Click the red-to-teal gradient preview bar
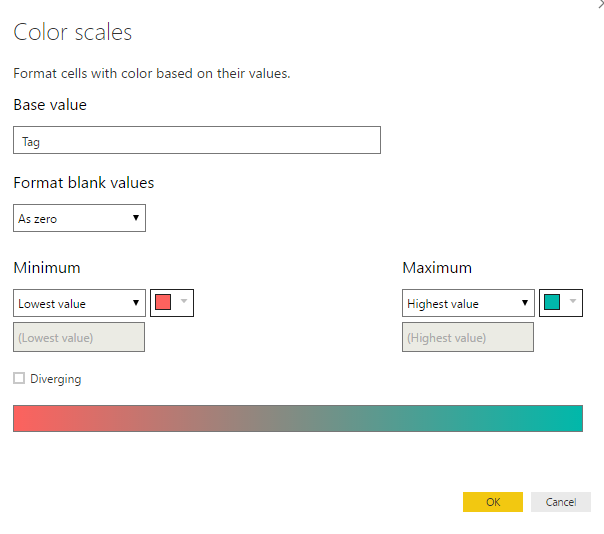This screenshot has height=534, width=604. click(298, 418)
